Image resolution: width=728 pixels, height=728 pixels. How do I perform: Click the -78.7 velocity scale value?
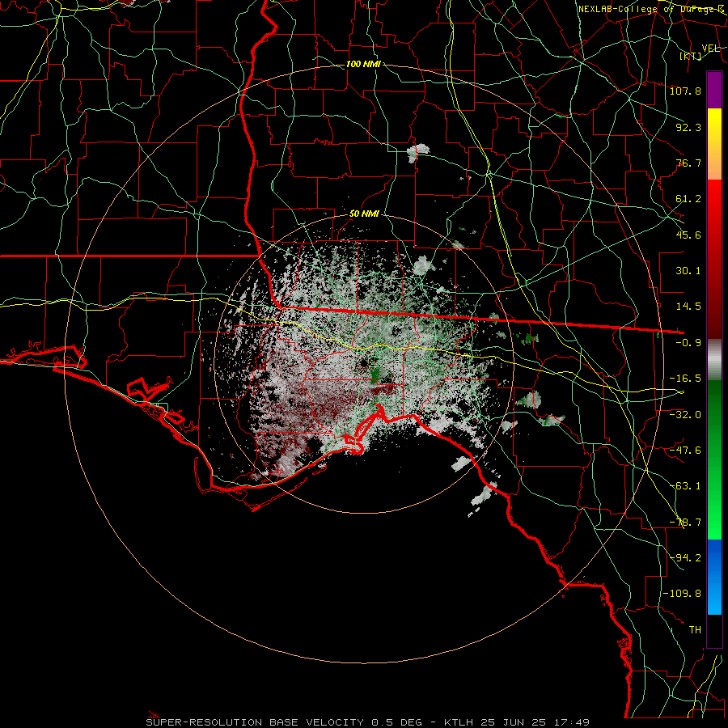[x=685, y=523]
